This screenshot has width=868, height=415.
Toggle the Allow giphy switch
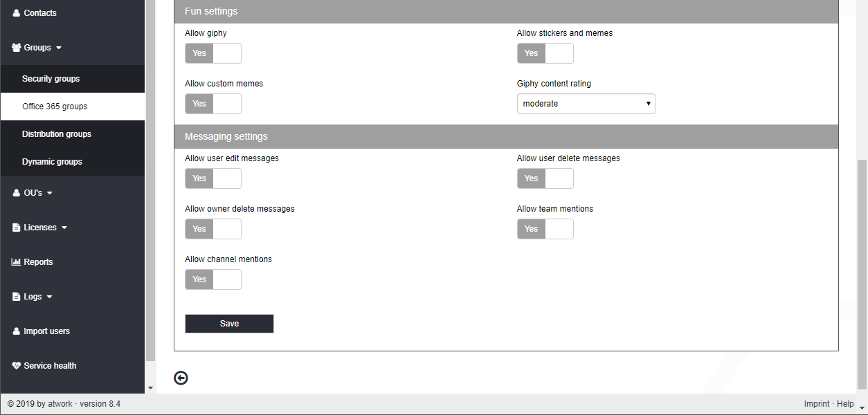(x=213, y=53)
